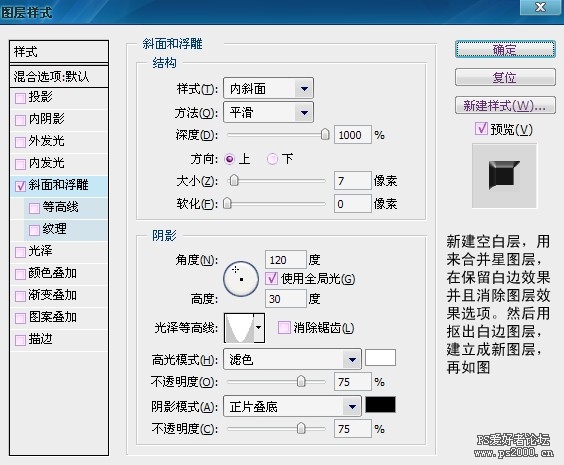
Task: Click the 新建样式(W)... button
Action: coord(505,105)
